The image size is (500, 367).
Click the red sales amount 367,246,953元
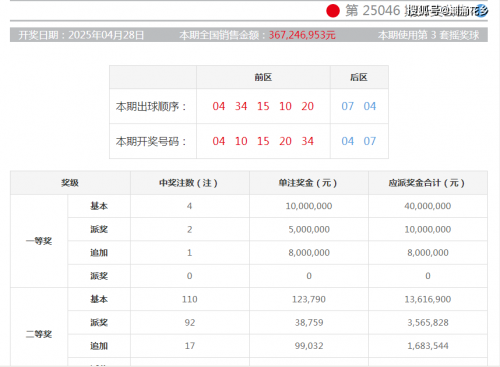(x=302, y=35)
